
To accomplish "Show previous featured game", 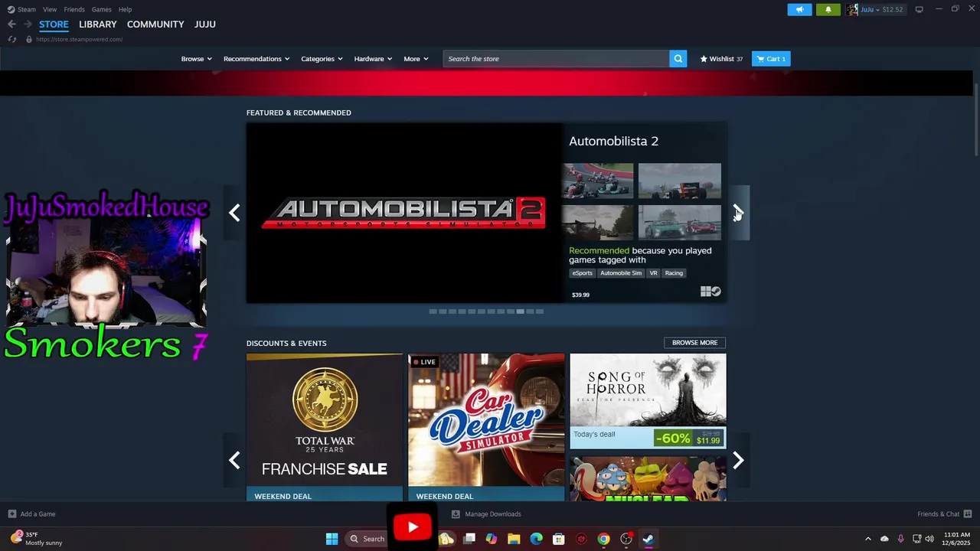I will tap(234, 212).
